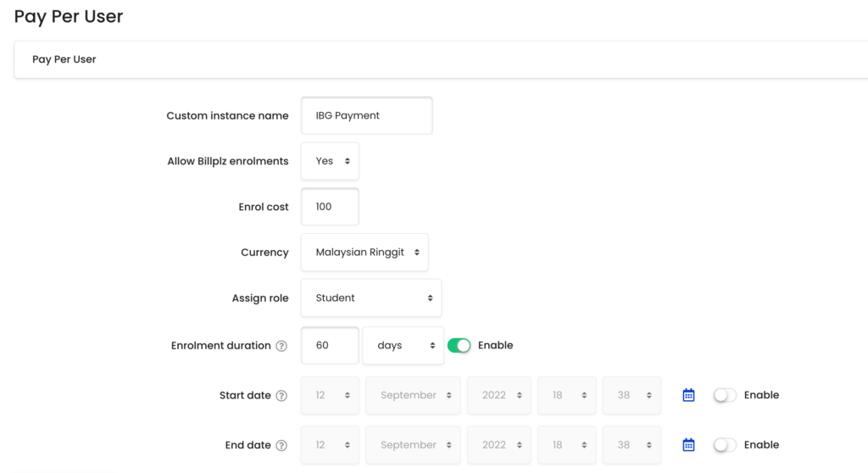Open the Allow Billplz enrolments dropdown

click(330, 161)
